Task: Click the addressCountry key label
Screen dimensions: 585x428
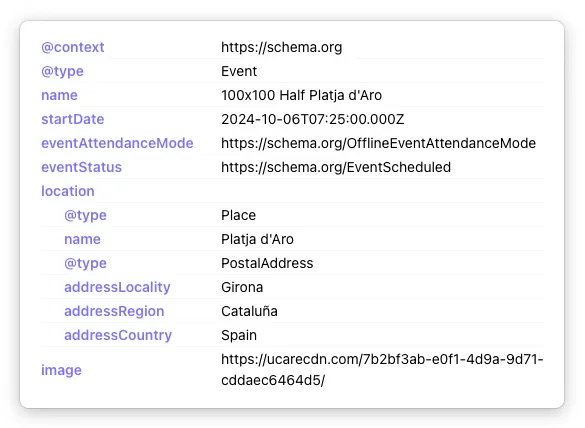Action: tap(118, 335)
